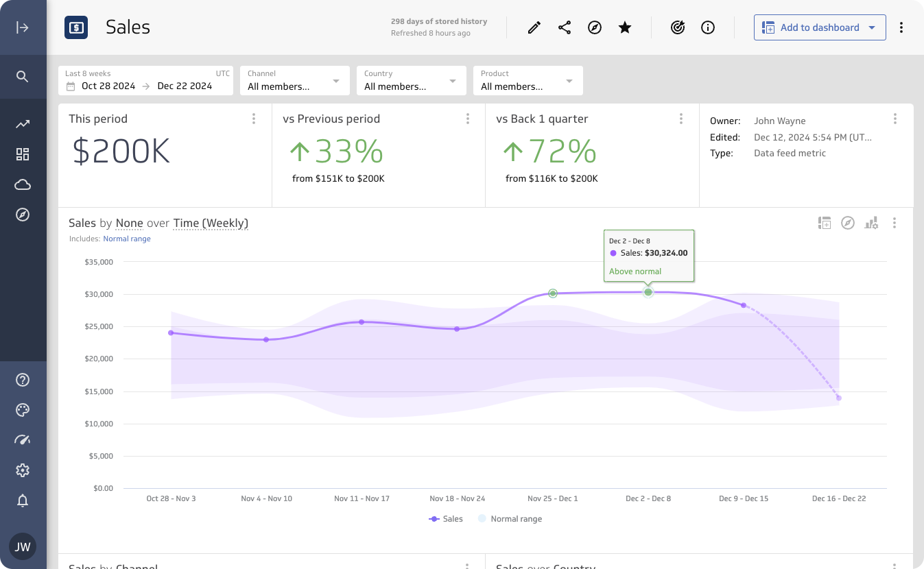Share this Sales metric
The image size is (924, 569).
(565, 27)
